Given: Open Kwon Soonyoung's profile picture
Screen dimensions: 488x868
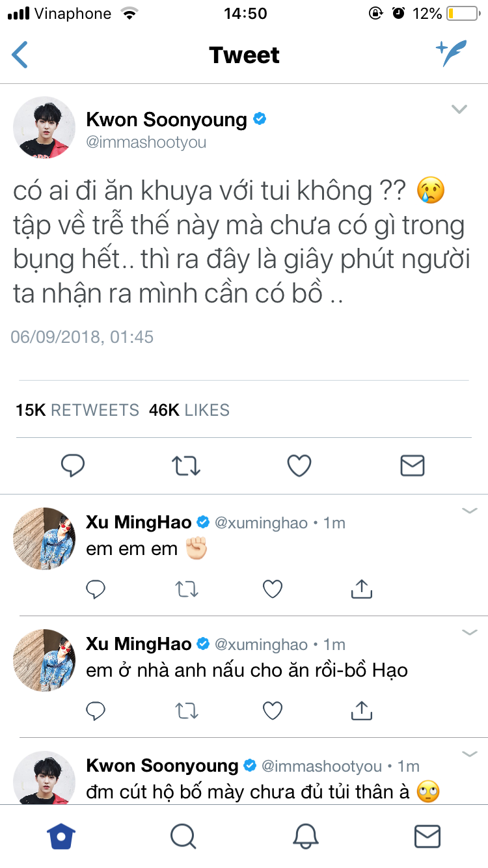Looking at the screenshot, I should (x=44, y=128).
